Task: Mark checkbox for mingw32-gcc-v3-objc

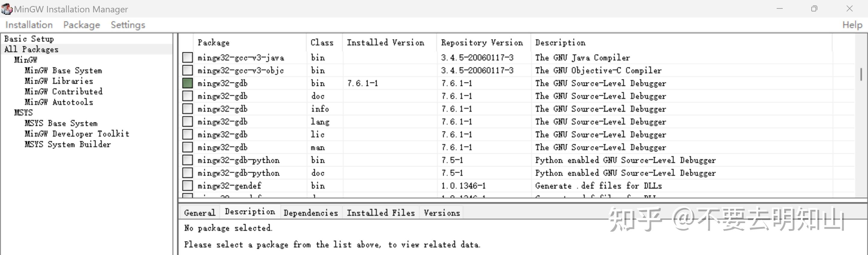Action: (x=187, y=70)
